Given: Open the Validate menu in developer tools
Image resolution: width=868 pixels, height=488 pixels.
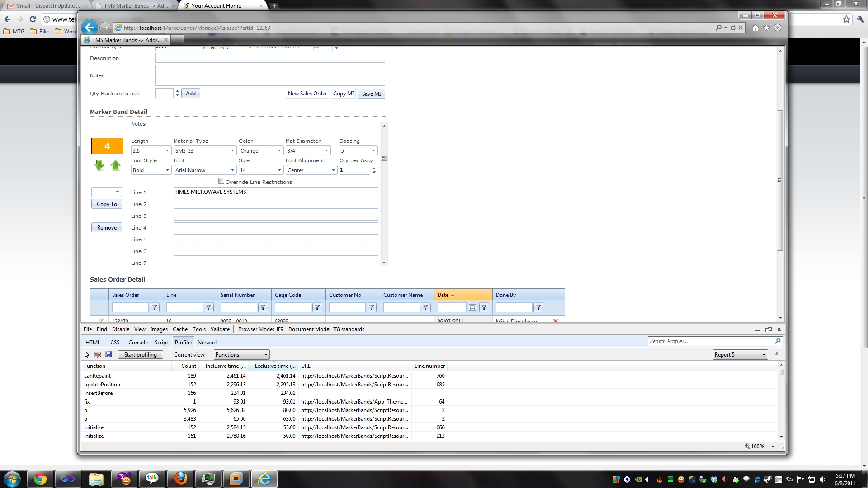Looking at the screenshot, I should 220,329.
